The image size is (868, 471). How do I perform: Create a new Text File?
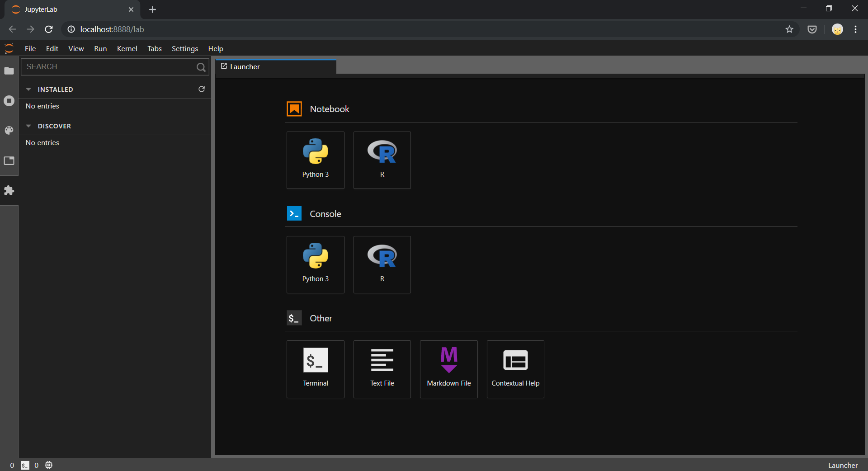tap(382, 369)
